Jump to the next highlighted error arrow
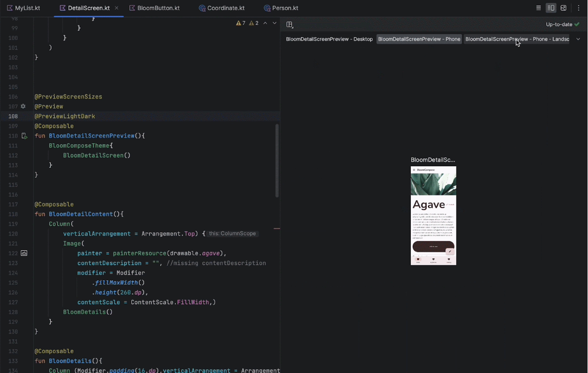 [275, 23]
